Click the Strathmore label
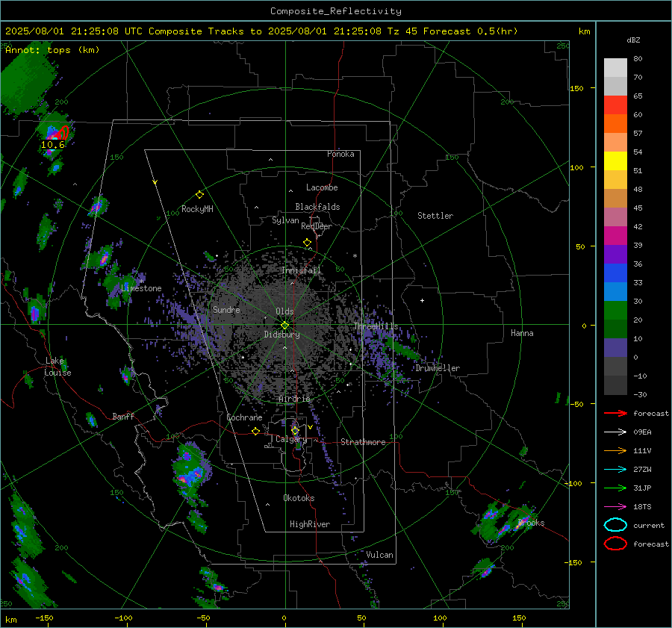The width and height of the screenshot is (672, 628). [363, 442]
